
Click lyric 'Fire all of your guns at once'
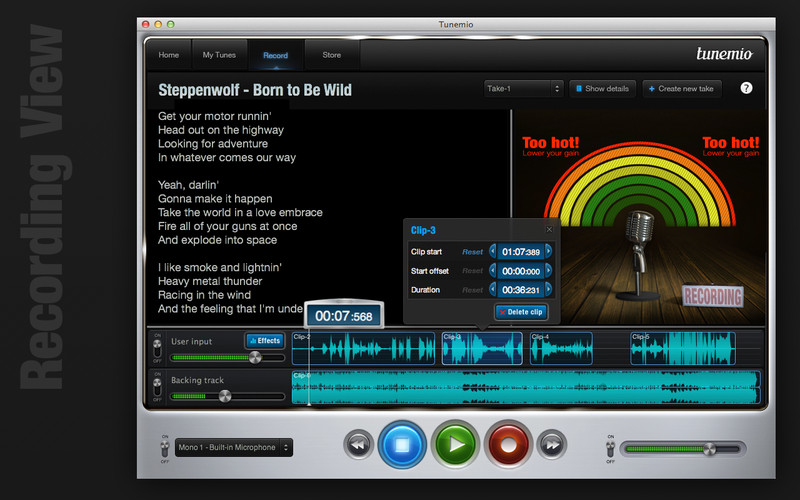click(x=228, y=226)
